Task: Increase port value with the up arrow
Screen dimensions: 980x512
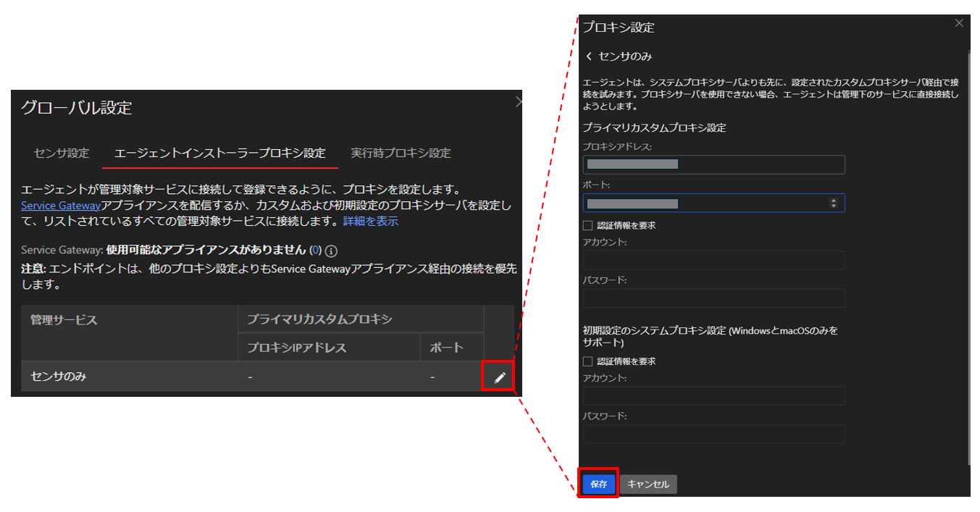Action: 834,201
